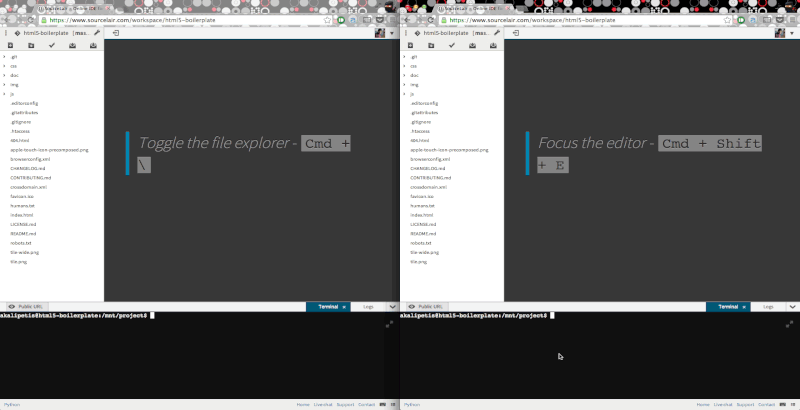Click the new file icon in right window
The image size is (800, 410).
pyautogui.click(x=410, y=45)
